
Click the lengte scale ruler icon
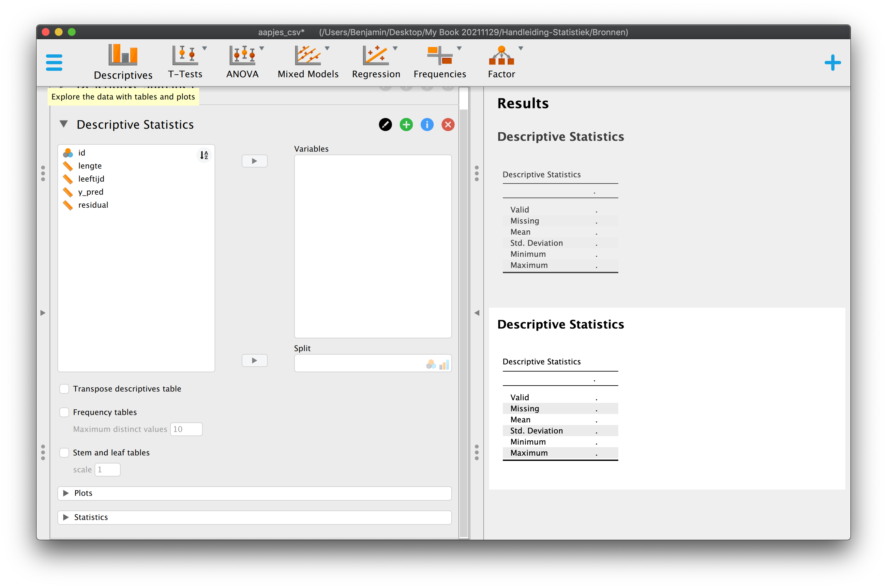coord(68,166)
